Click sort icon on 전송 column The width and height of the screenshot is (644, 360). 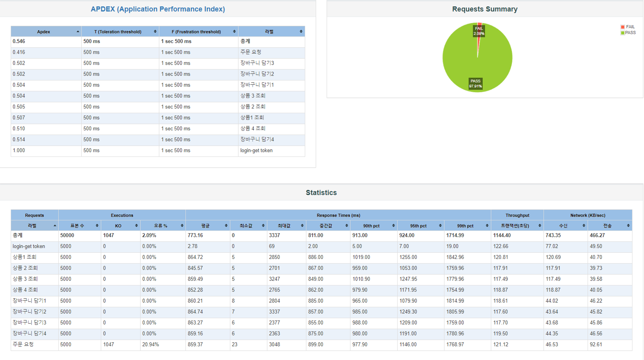tap(628, 226)
